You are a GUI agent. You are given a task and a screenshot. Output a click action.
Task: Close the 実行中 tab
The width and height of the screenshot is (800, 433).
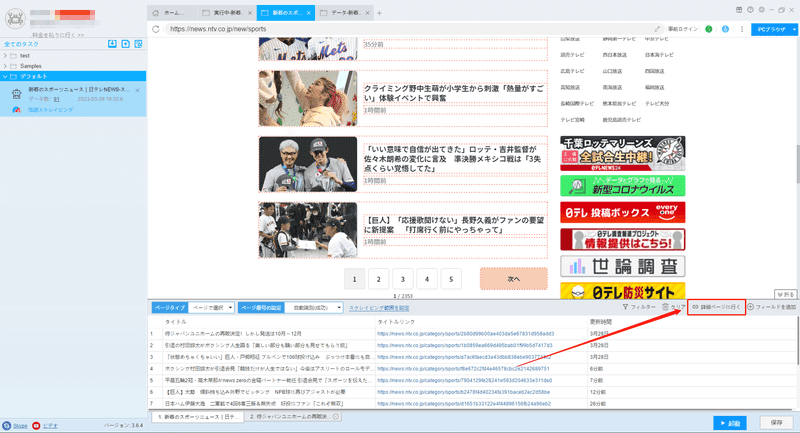pyautogui.click(x=249, y=13)
